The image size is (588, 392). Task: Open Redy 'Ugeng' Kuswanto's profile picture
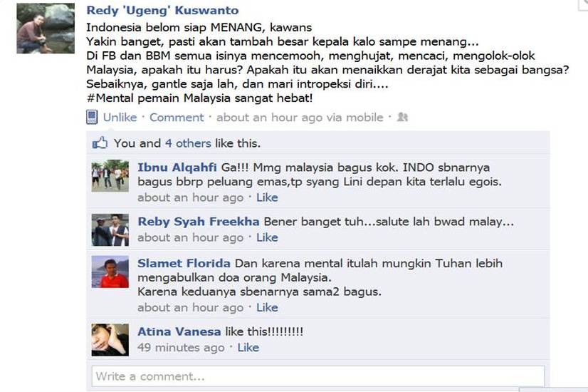(x=46, y=29)
